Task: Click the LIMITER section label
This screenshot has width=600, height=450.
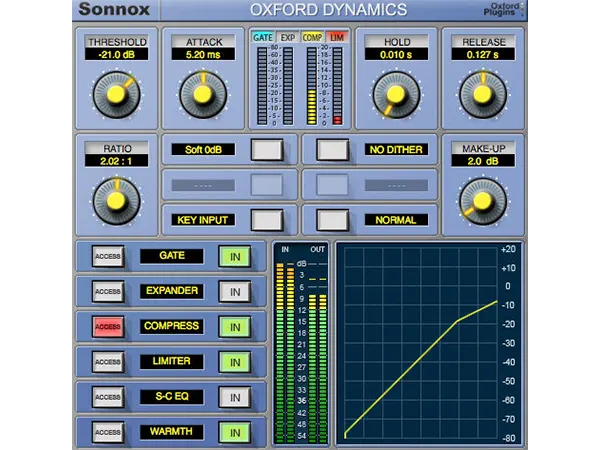Action: pos(172,361)
